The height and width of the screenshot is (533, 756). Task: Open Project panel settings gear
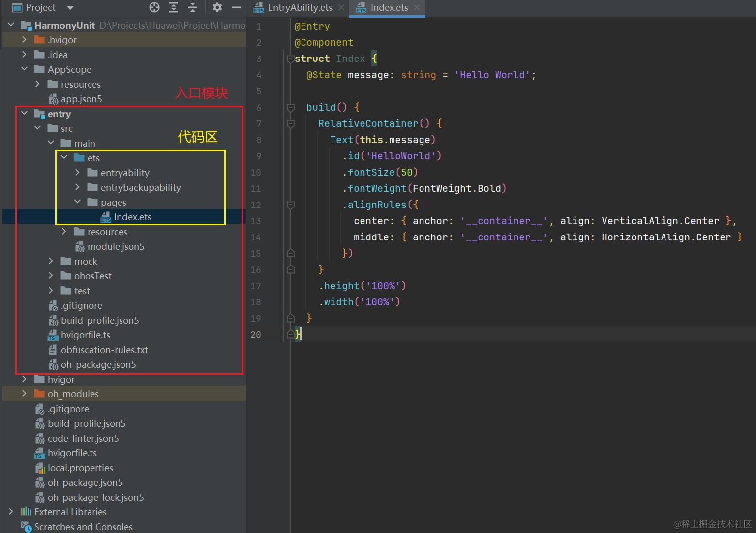(x=217, y=7)
